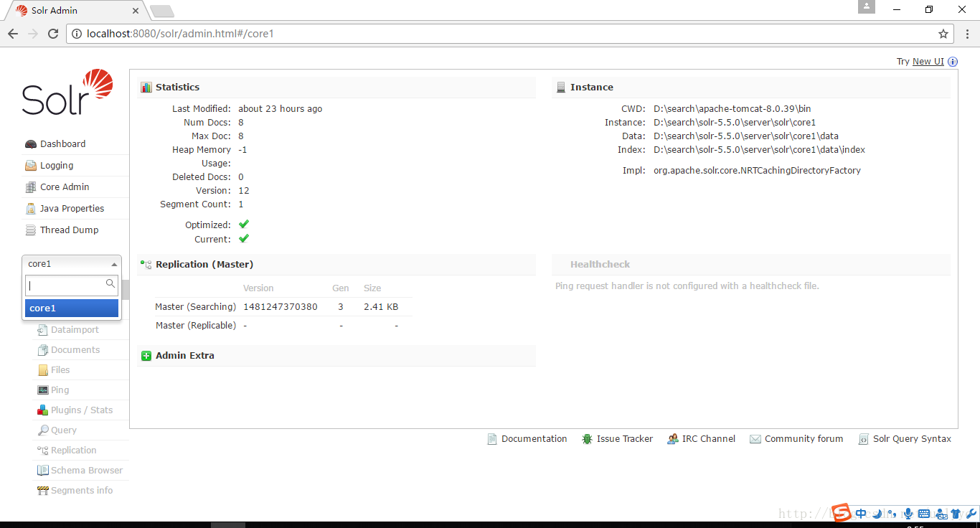Click the address bar URL

[x=180, y=34]
